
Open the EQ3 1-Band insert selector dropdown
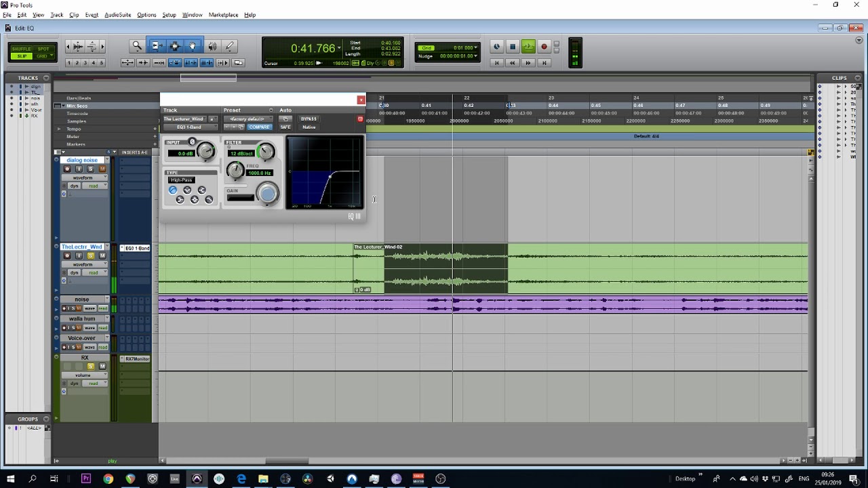click(x=191, y=127)
